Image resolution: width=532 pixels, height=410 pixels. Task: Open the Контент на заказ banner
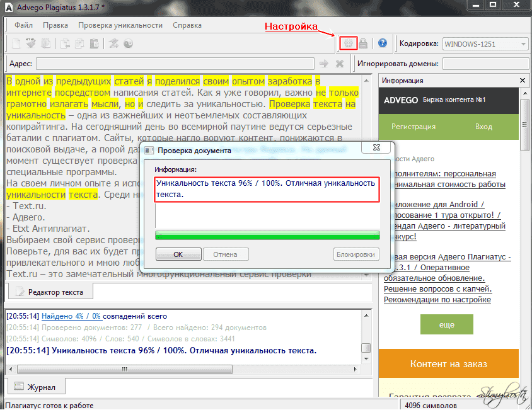449,363
